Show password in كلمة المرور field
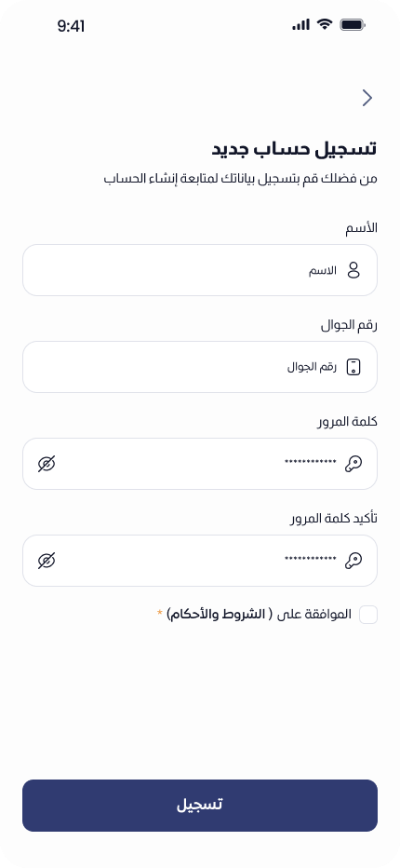 click(x=47, y=464)
